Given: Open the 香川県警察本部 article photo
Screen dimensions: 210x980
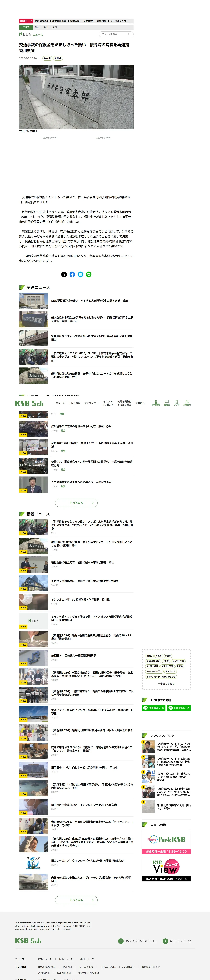Looking at the screenshot, I should click(x=76, y=97).
